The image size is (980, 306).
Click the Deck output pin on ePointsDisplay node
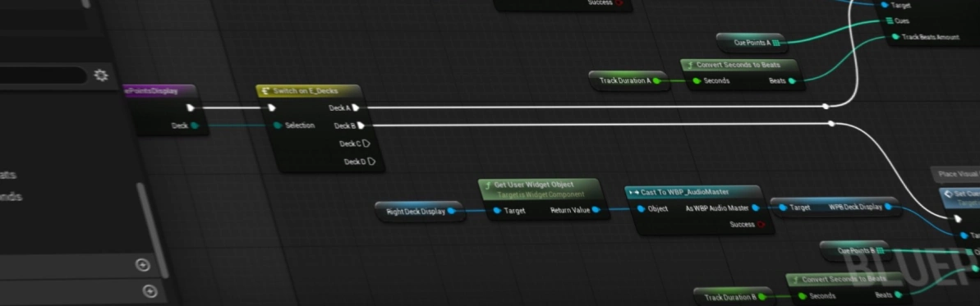195,126
